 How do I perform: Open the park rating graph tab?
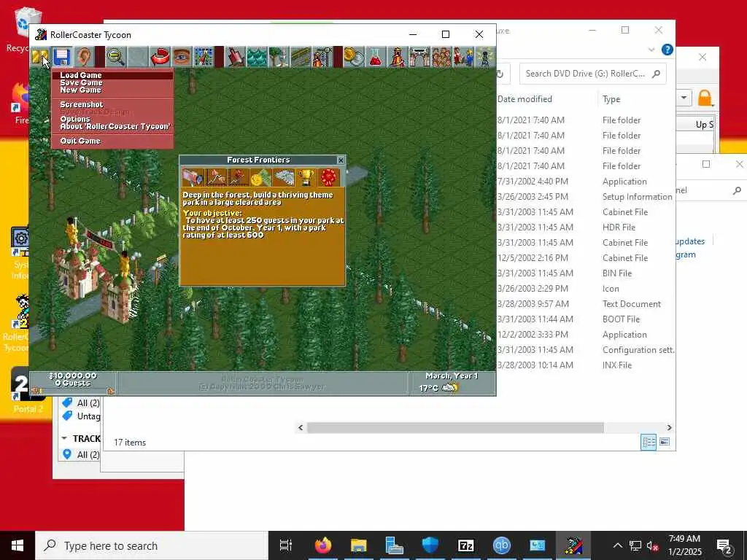click(216, 178)
